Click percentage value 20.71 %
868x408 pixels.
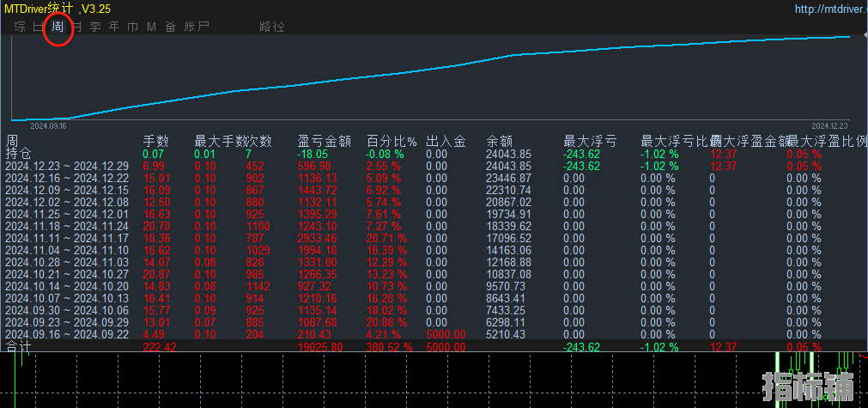point(386,238)
